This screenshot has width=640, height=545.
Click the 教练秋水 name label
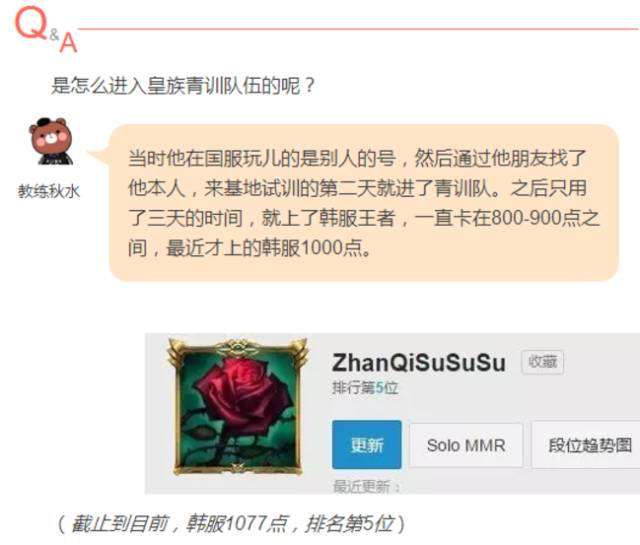pos(49,191)
